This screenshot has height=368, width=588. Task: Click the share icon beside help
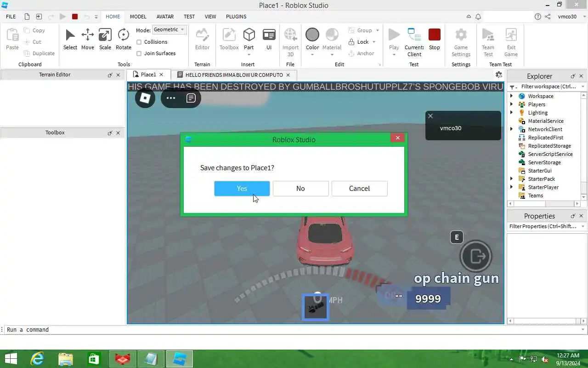tap(548, 17)
